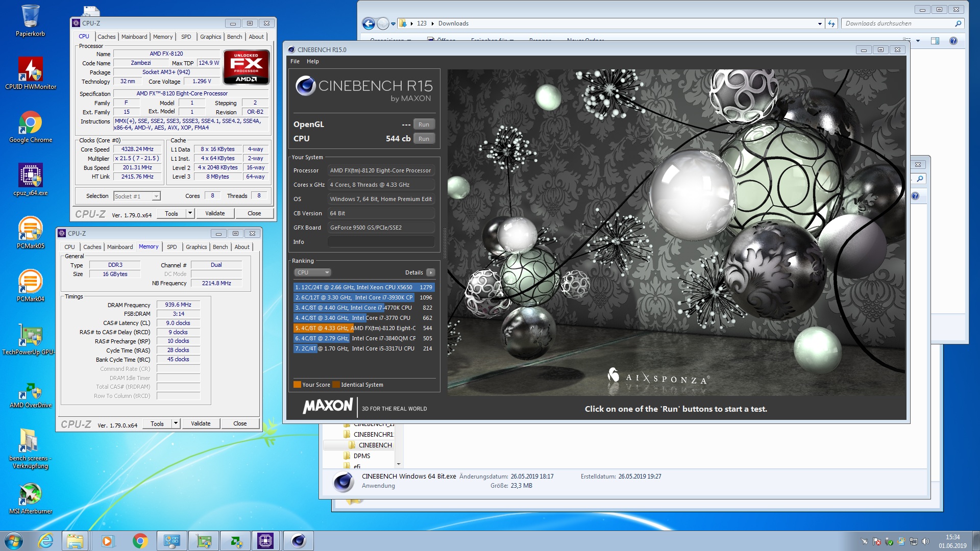Open the Cinebench File menu
980x551 pixels.
pyautogui.click(x=295, y=61)
